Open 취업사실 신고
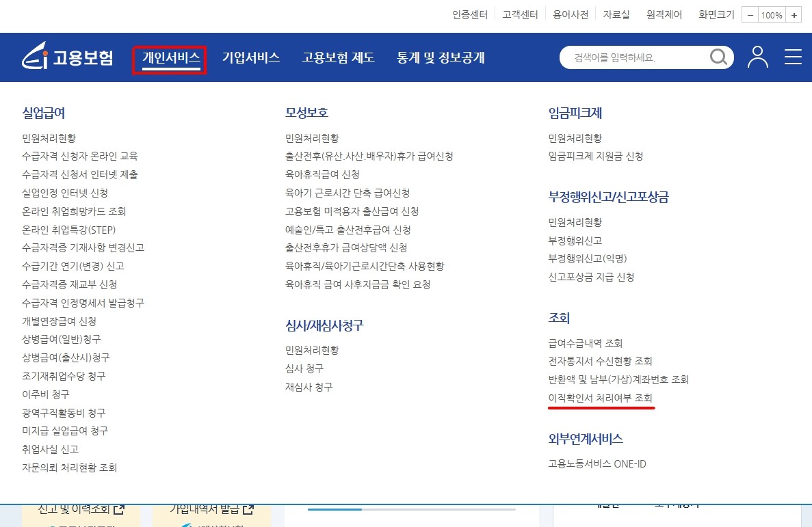 (x=50, y=449)
